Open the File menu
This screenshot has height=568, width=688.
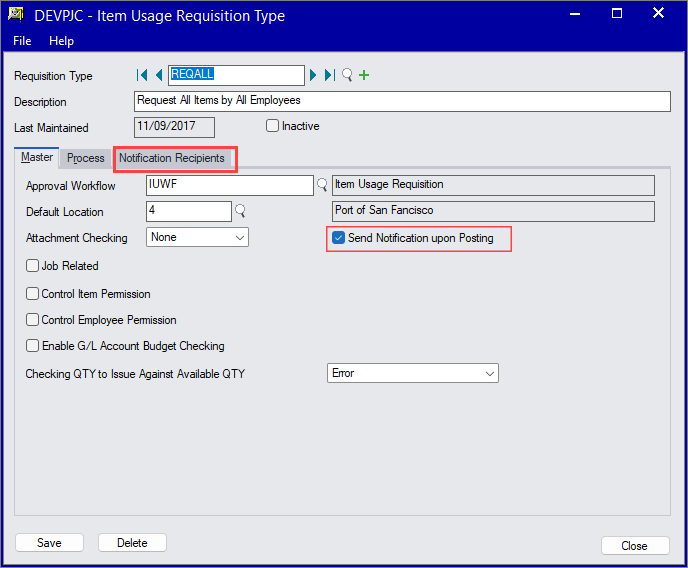tap(22, 41)
